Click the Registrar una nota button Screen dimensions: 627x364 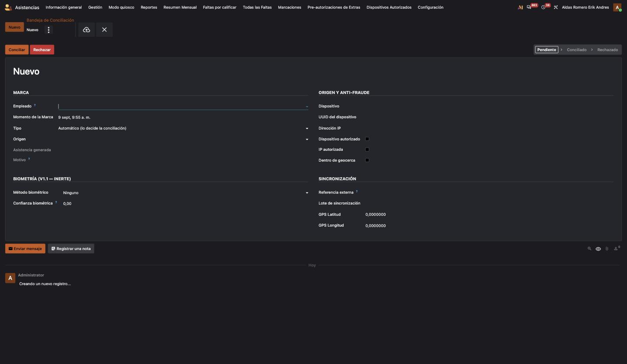tap(71, 249)
